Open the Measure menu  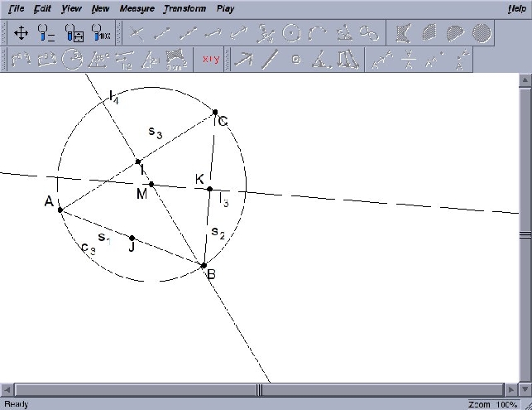(x=137, y=8)
